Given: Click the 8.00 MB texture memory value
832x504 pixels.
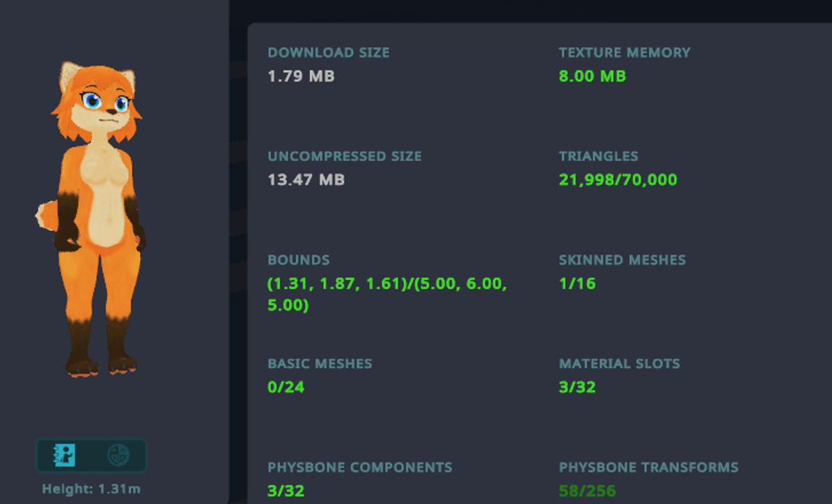Looking at the screenshot, I should click(x=592, y=76).
